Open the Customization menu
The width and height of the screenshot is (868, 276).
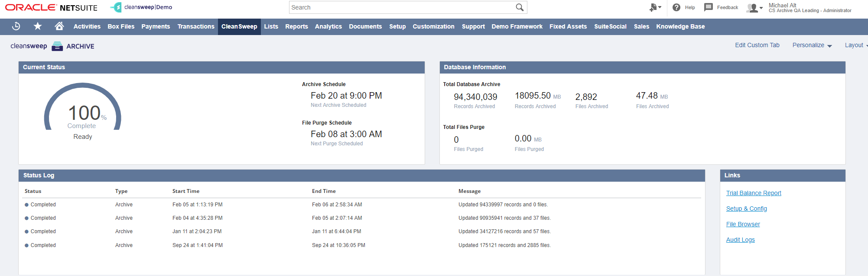[433, 26]
